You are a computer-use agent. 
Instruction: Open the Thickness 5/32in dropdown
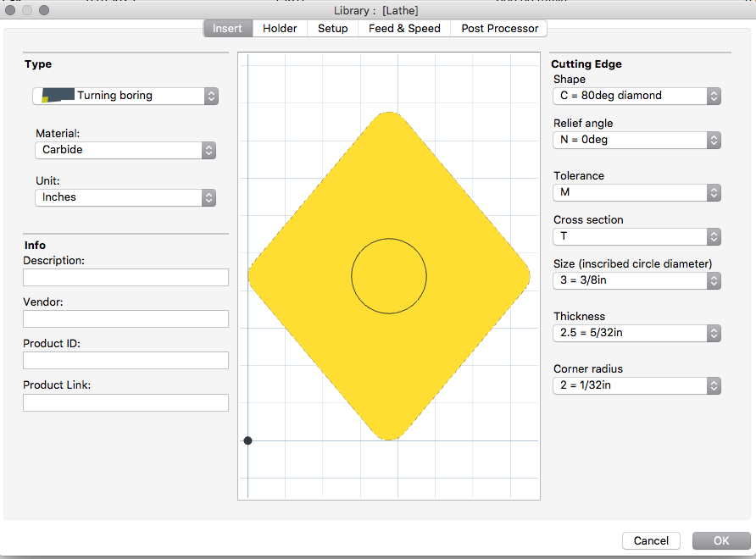[636, 333]
